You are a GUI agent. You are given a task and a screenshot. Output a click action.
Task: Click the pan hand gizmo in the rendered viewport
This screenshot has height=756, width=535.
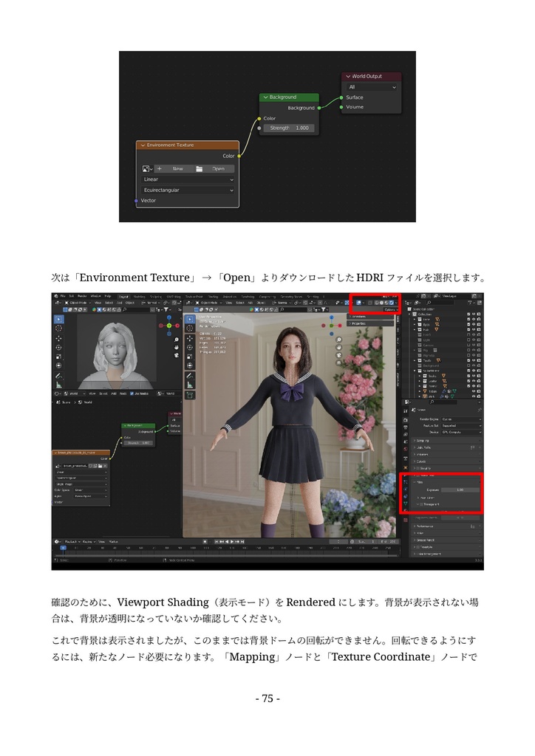pos(338,348)
